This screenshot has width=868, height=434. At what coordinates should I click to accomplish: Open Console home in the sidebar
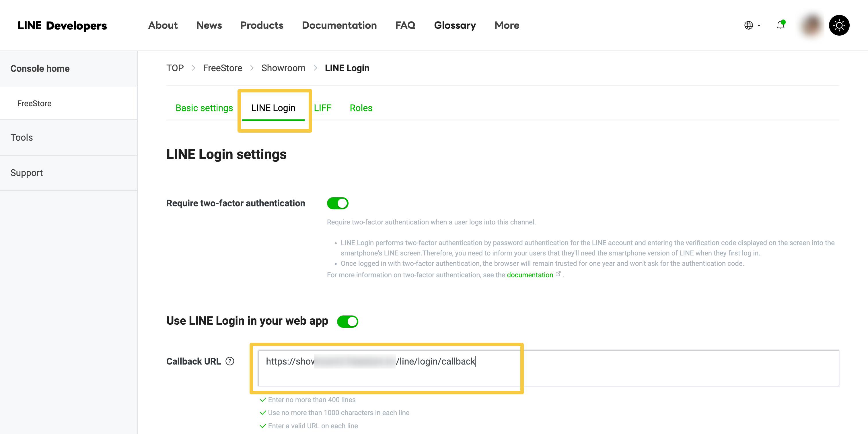click(40, 68)
